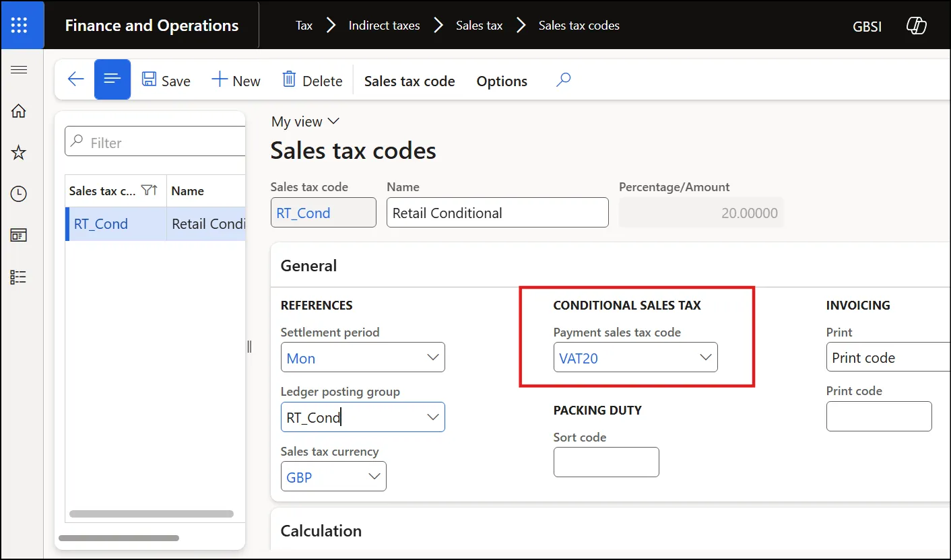Image resolution: width=951 pixels, height=560 pixels.
Task: Go to Home in the sidebar
Action: point(19,111)
